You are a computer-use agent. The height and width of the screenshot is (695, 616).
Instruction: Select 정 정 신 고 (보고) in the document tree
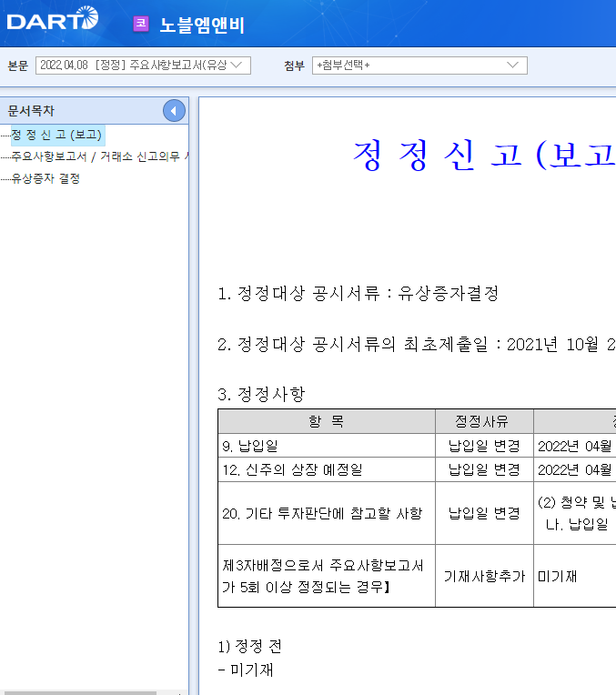point(56,135)
